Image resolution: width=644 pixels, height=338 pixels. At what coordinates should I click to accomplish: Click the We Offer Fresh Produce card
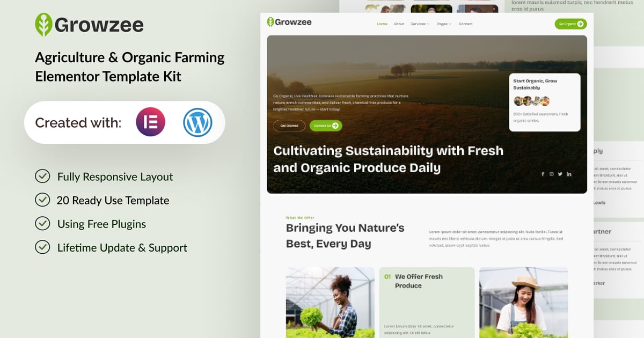pos(427,303)
